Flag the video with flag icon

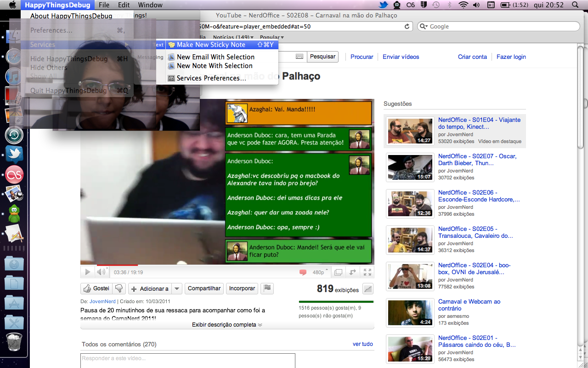coord(267,288)
